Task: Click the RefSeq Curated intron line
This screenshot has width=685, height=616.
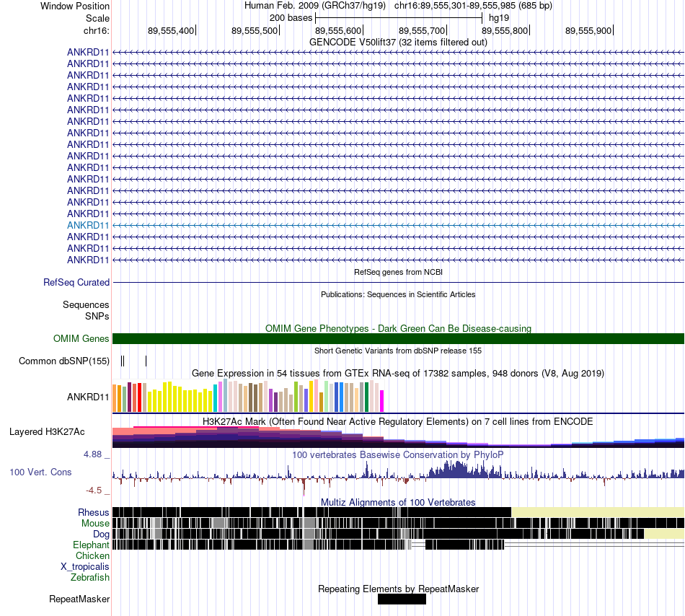Action: tap(398, 283)
